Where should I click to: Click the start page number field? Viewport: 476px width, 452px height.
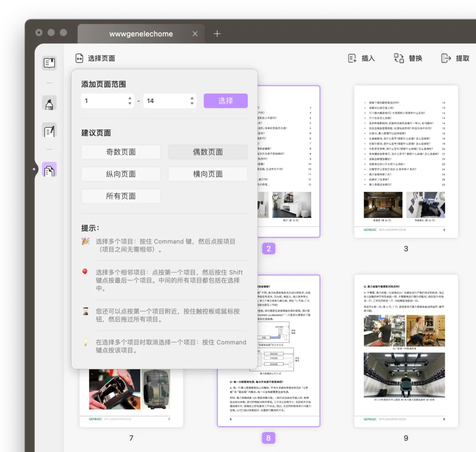pyautogui.click(x=108, y=101)
